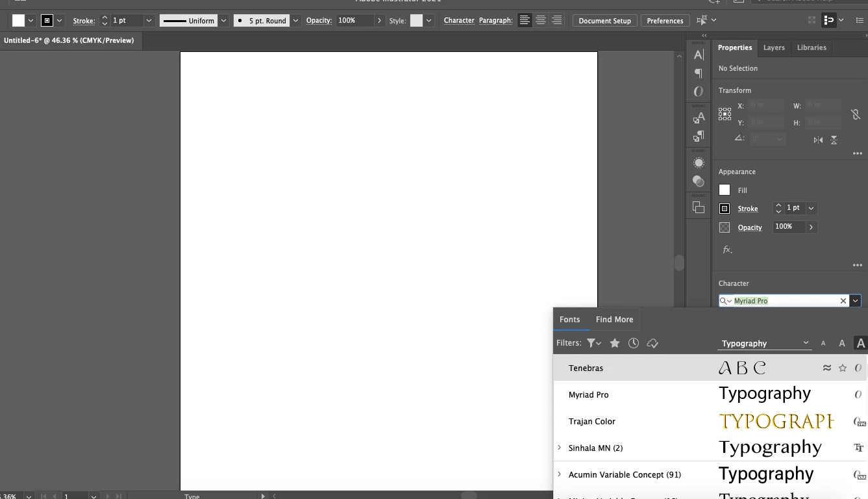This screenshot has height=499, width=868.
Task: Open more Transform options ellipsis
Action: point(857,154)
